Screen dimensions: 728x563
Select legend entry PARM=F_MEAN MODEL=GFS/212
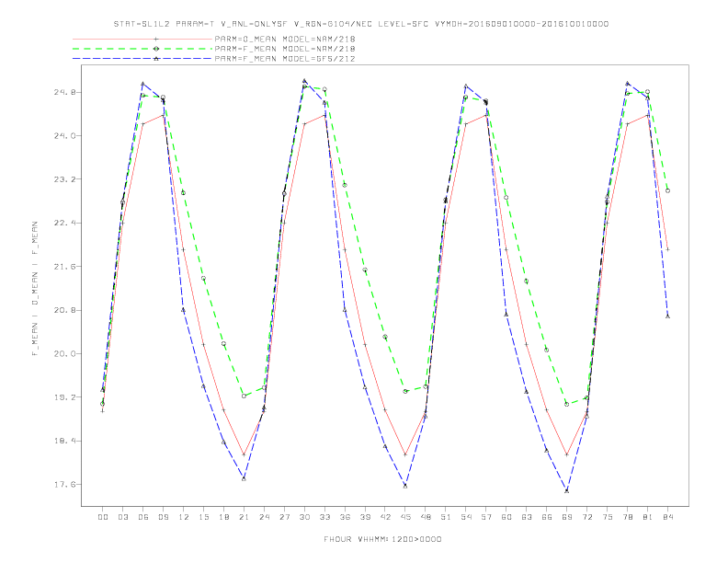(x=285, y=59)
